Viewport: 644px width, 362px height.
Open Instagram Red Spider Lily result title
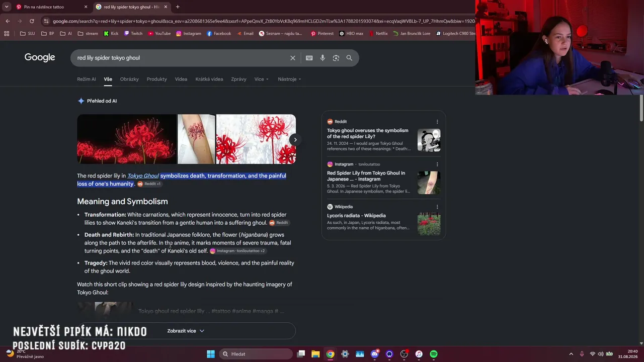point(366,176)
